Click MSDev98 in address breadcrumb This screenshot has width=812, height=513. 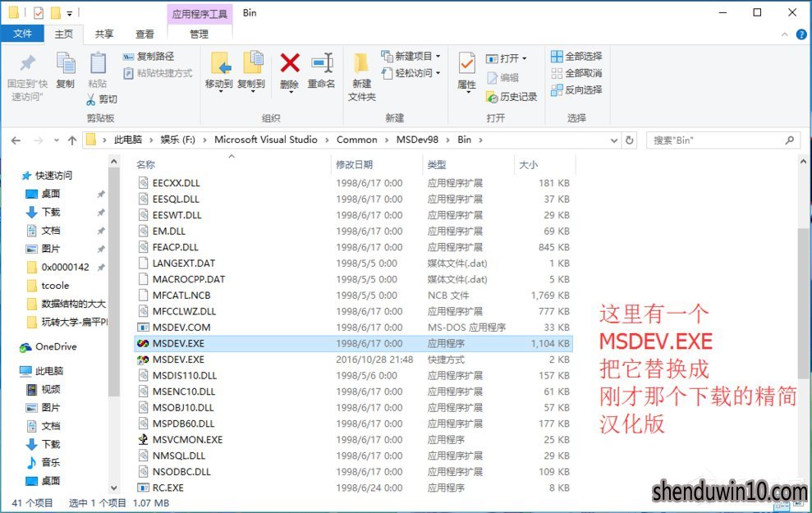point(417,140)
